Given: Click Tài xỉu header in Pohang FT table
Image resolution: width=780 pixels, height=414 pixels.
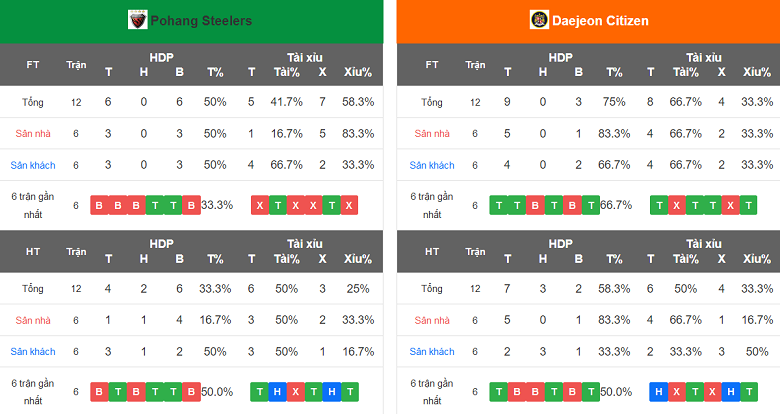Looking at the screenshot, I should tap(304, 58).
